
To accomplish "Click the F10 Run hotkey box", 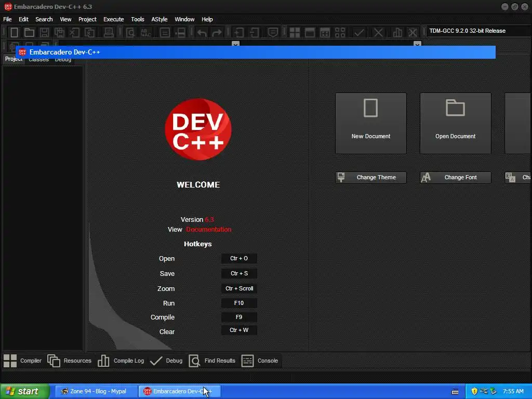I will click(x=239, y=303).
